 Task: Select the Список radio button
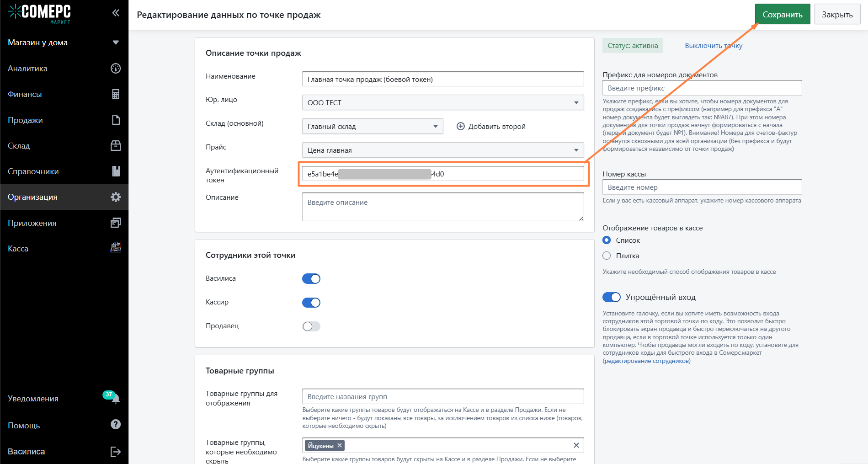pos(607,240)
